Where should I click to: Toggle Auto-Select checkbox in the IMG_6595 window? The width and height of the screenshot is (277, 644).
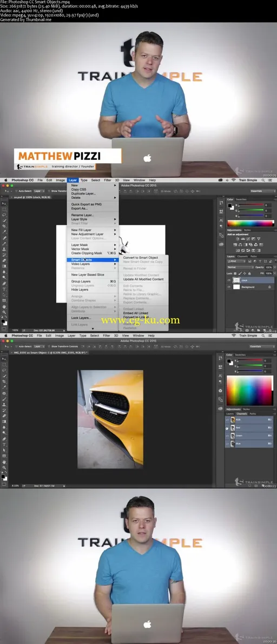(16, 346)
